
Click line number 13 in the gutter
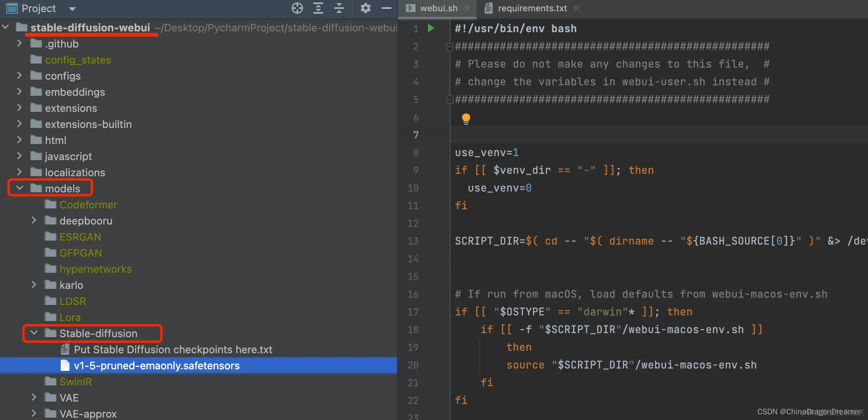pos(413,241)
